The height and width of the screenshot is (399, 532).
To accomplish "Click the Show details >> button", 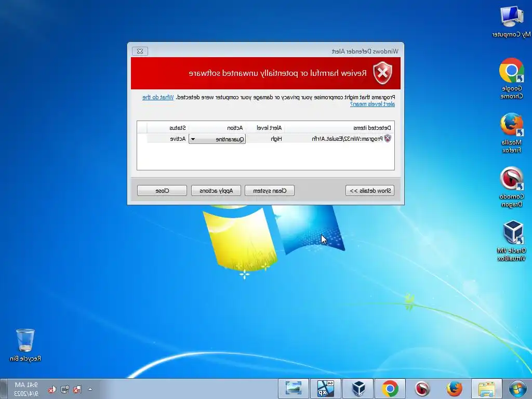I will pos(370,191).
